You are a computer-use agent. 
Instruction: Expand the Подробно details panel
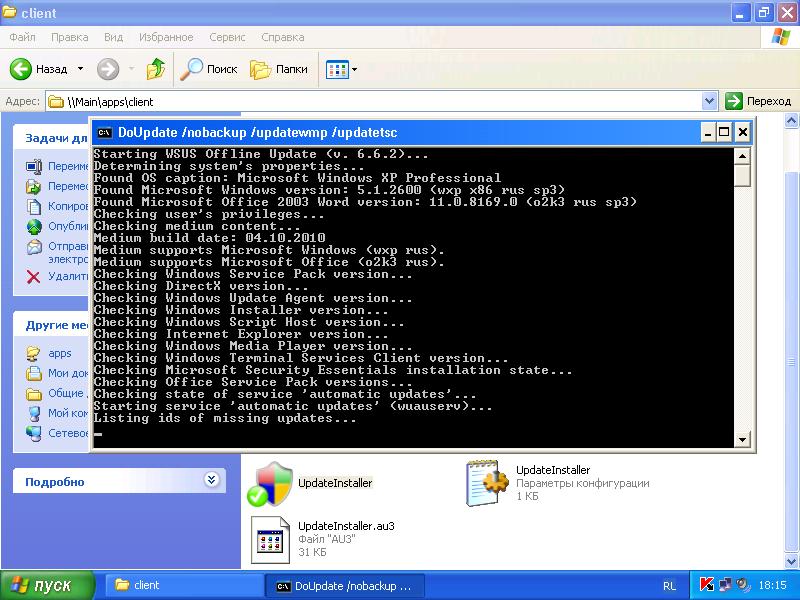coord(211,480)
